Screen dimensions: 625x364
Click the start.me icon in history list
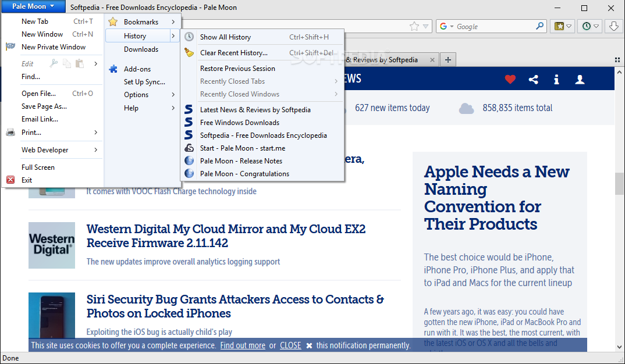pos(189,148)
